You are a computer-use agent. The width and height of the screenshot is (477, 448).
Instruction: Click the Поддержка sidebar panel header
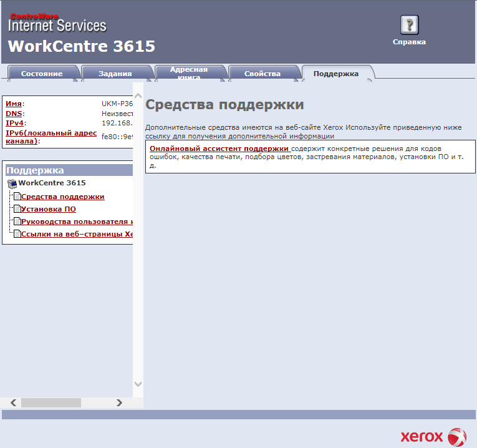pyautogui.click(x=69, y=170)
